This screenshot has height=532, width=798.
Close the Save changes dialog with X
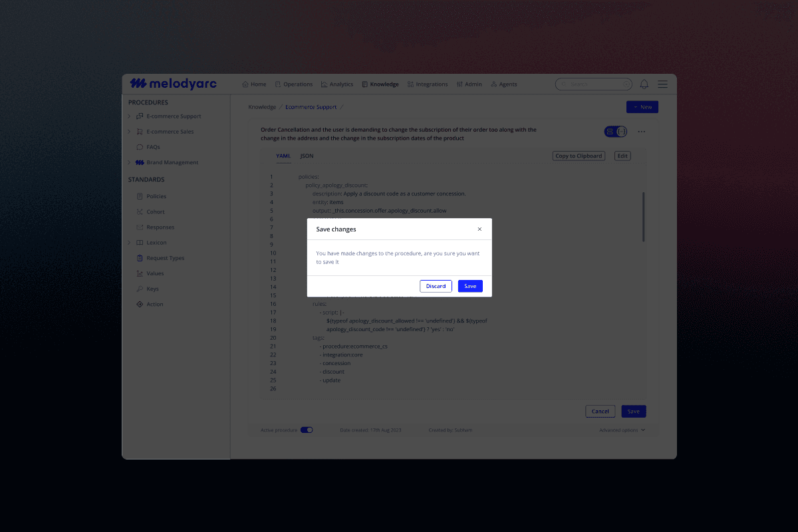[479, 229]
